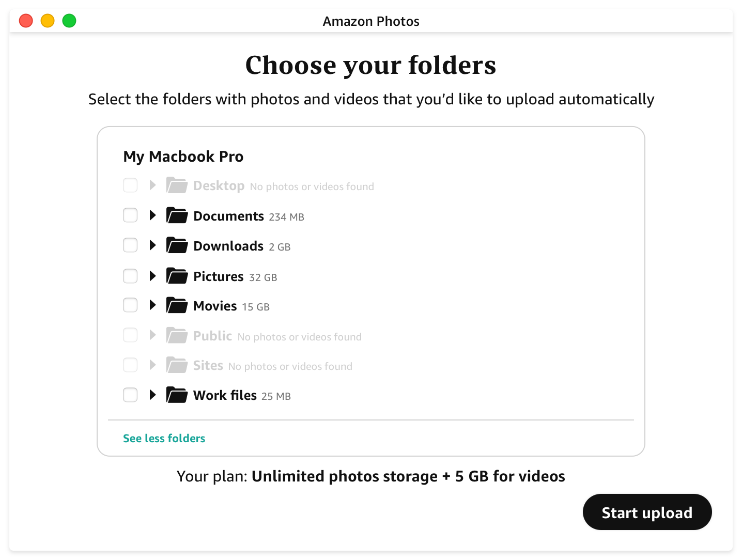The width and height of the screenshot is (742, 560).
Task: Select the Movies folder name
Action: pos(215,306)
